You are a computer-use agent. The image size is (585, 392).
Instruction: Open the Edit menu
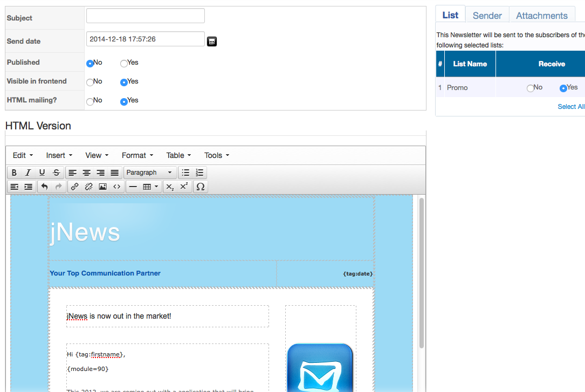[x=23, y=155]
